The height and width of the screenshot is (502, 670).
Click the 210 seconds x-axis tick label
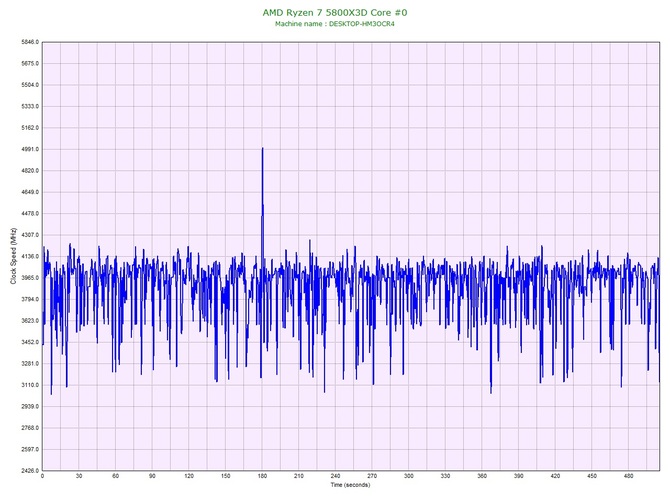299,476
